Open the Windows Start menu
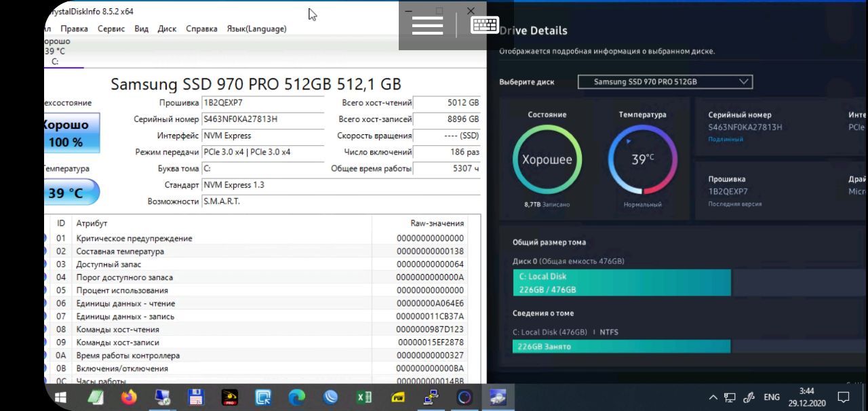This screenshot has height=411, width=868. pyautogui.click(x=60, y=397)
